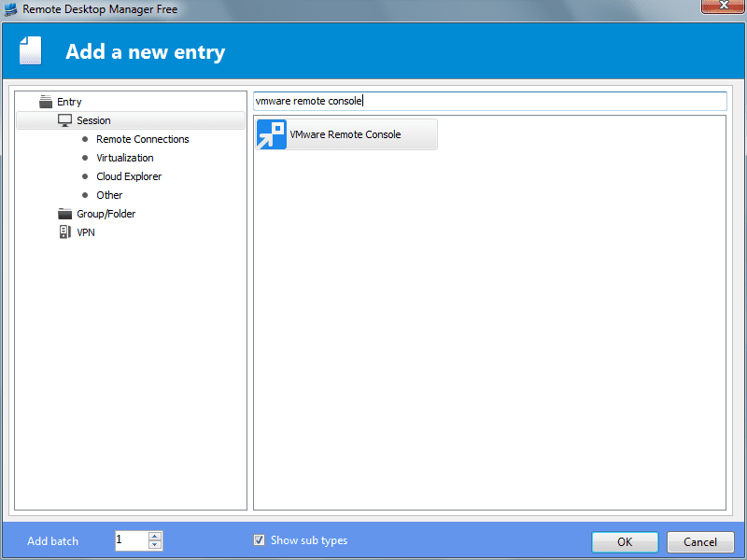
Task: Click the VMware Remote Console tile icon
Action: (270, 134)
